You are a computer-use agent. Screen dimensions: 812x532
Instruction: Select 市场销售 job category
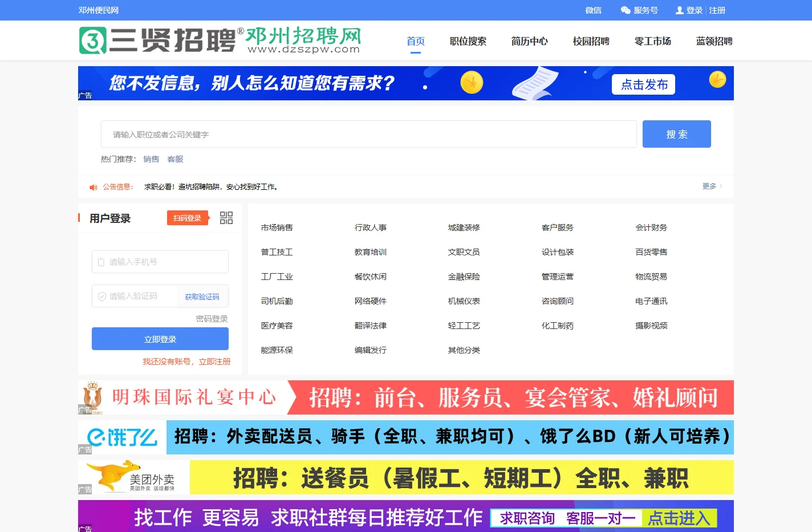pos(277,228)
